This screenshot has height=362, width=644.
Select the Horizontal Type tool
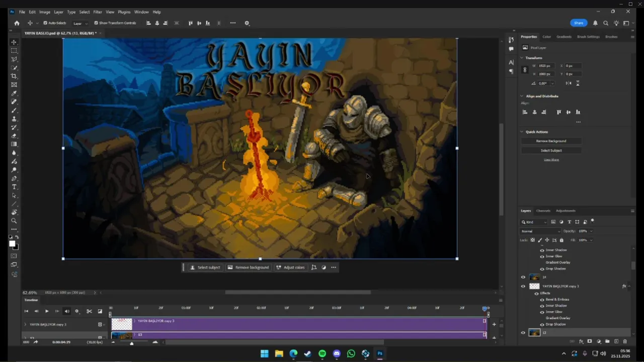click(x=14, y=187)
